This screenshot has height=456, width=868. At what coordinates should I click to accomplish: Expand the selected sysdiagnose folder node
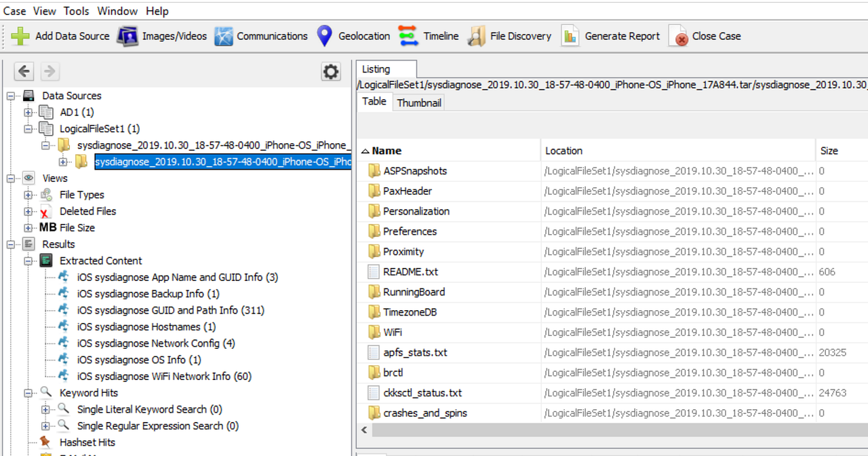63,161
